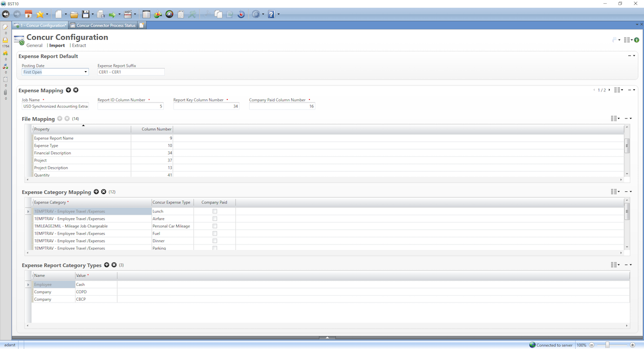Image resolution: width=644 pixels, height=349 pixels.
Task: Remove an Expense Report Category Types row
Action: tap(114, 265)
